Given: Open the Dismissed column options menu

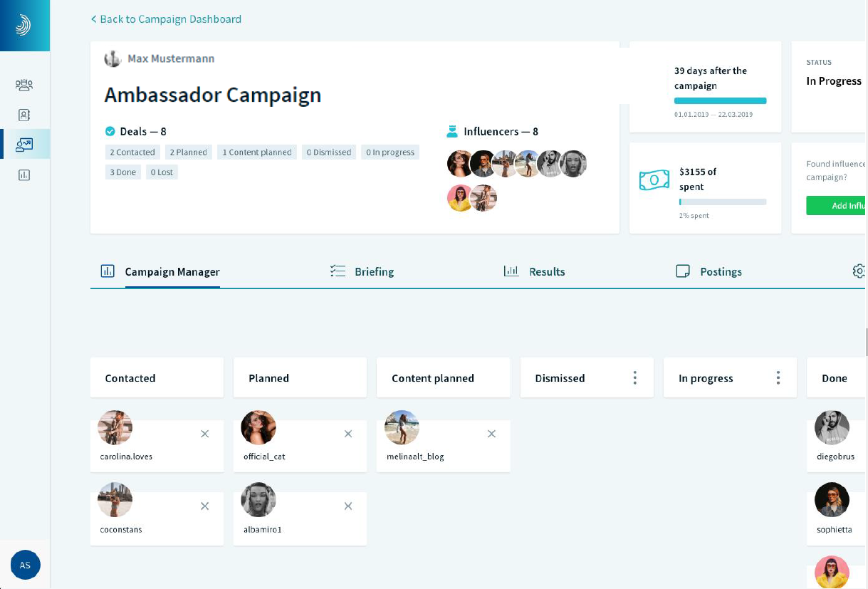Looking at the screenshot, I should click(x=634, y=377).
